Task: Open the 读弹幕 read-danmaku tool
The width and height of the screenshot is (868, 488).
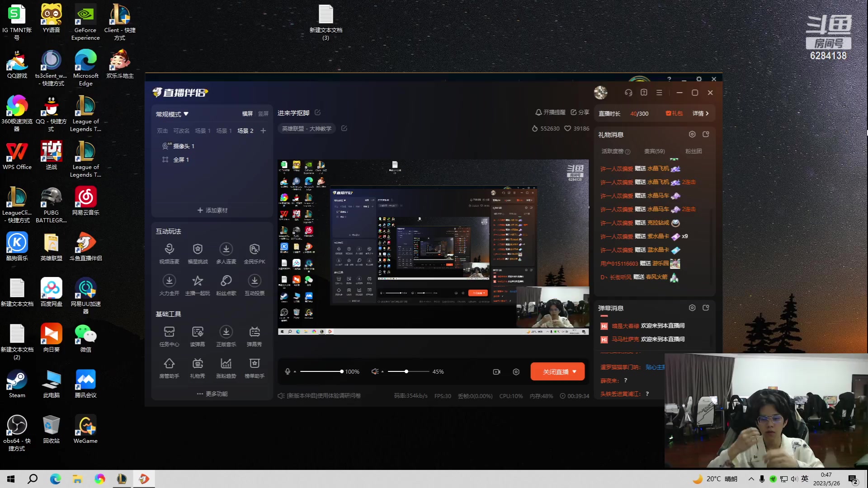Action: click(x=198, y=336)
